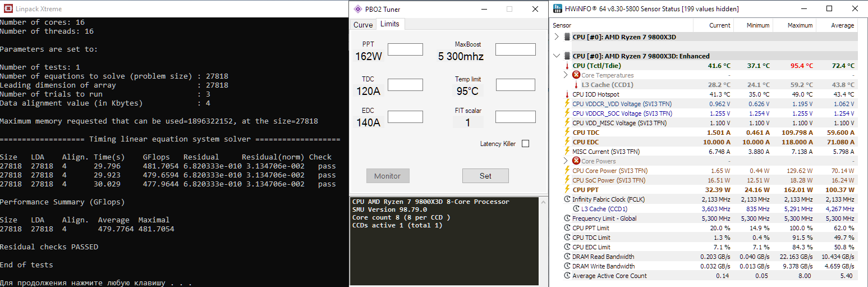Viewport: 868px width, 287px height.
Task: Click the Infinity Fabric Clock clock icon
Action: 567,199
